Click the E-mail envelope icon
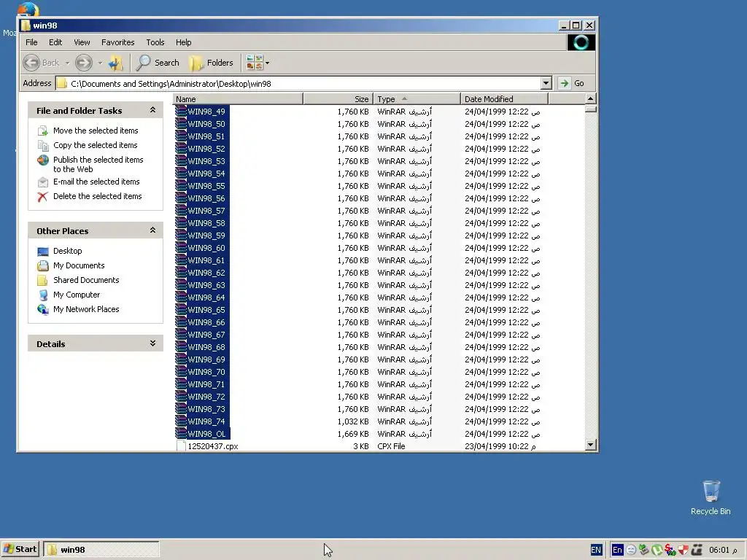747x560 pixels. (43, 182)
